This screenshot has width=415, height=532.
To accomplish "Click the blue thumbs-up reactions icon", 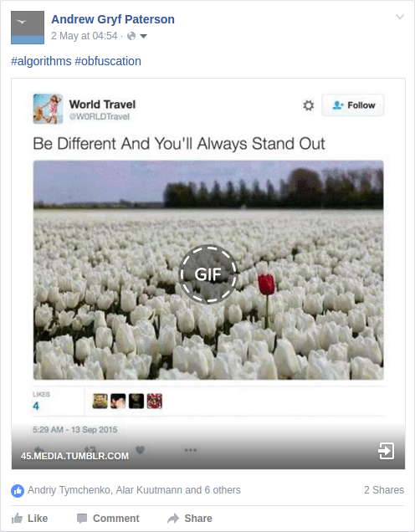I will coord(18,491).
